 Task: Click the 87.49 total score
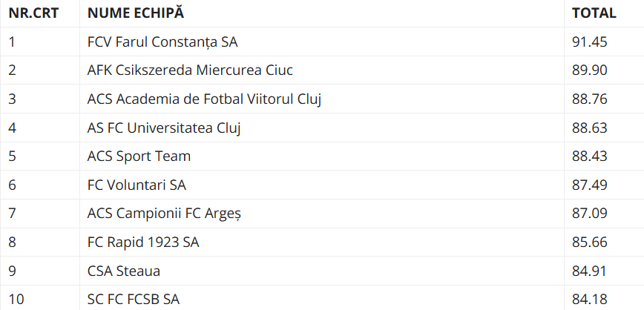590,185
